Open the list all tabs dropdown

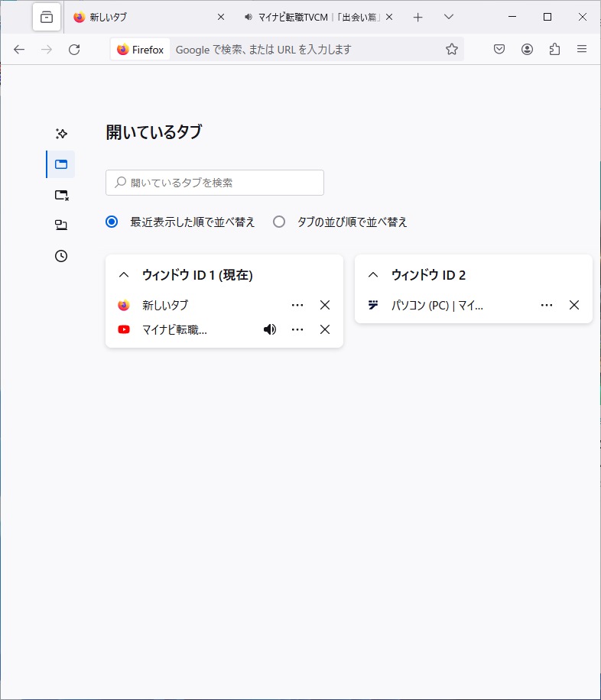pos(449,18)
